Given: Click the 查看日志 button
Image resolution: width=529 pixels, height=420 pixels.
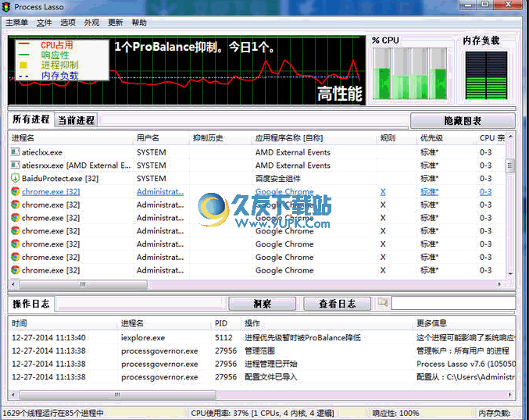Looking at the screenshot, I should pos(338,304).
